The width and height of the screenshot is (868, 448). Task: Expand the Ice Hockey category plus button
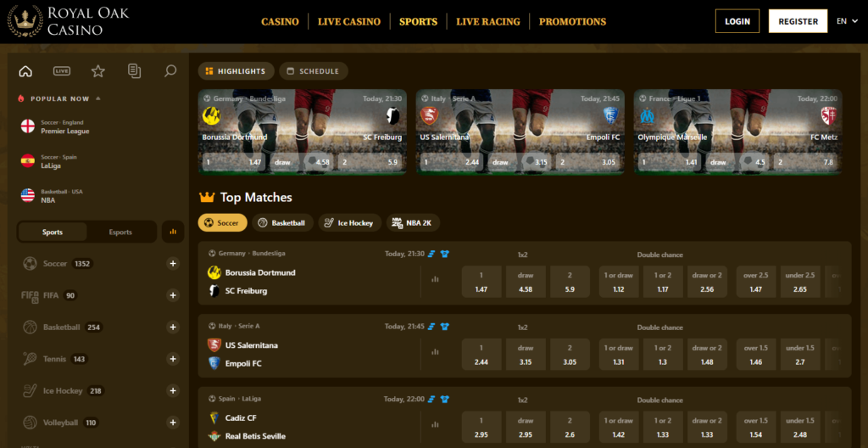point(173,391)
